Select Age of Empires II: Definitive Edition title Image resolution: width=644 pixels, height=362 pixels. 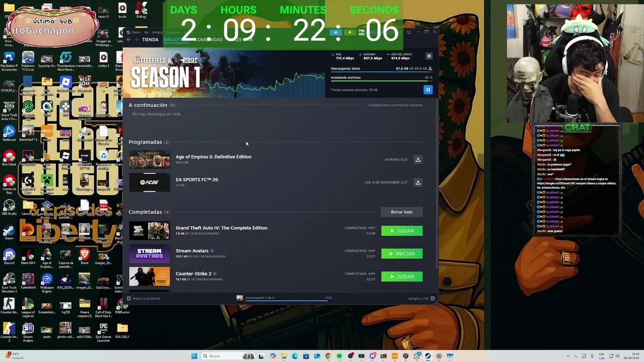pos(213,157)
